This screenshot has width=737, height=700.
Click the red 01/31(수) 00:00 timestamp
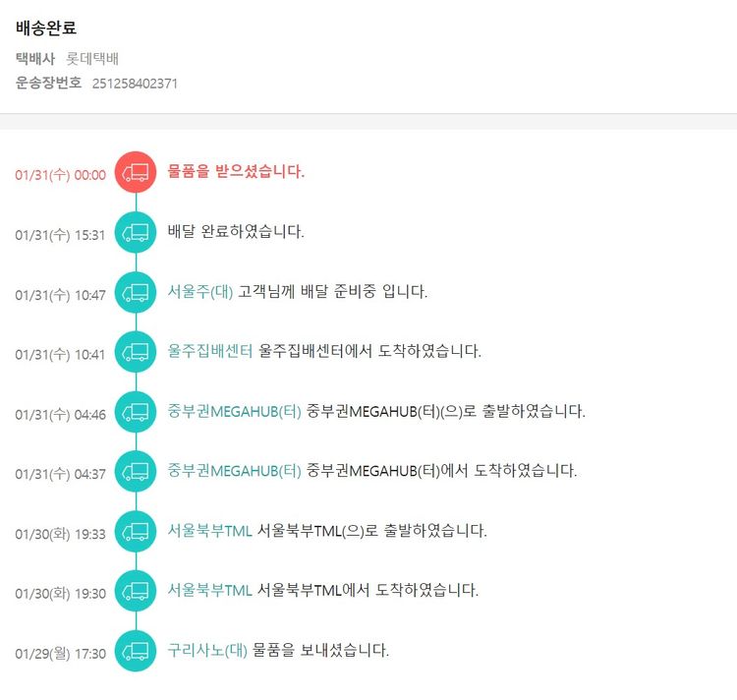click(x=60, y=175)
